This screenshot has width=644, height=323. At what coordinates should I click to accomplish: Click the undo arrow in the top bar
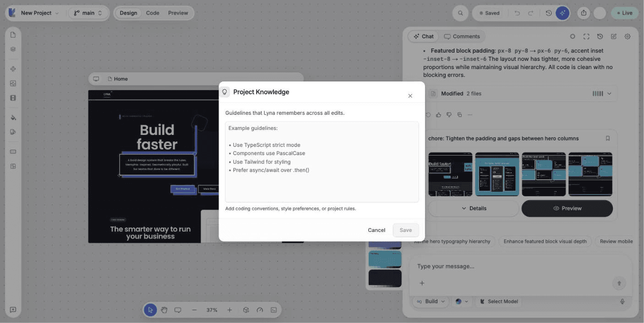(517, 13)
